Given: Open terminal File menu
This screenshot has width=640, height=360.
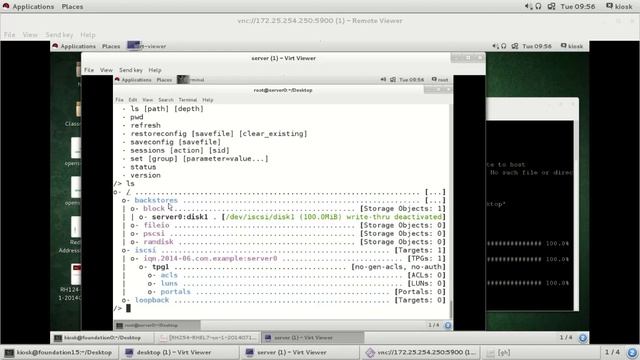Looking at the screenshot, I should (x=119, y=100).
